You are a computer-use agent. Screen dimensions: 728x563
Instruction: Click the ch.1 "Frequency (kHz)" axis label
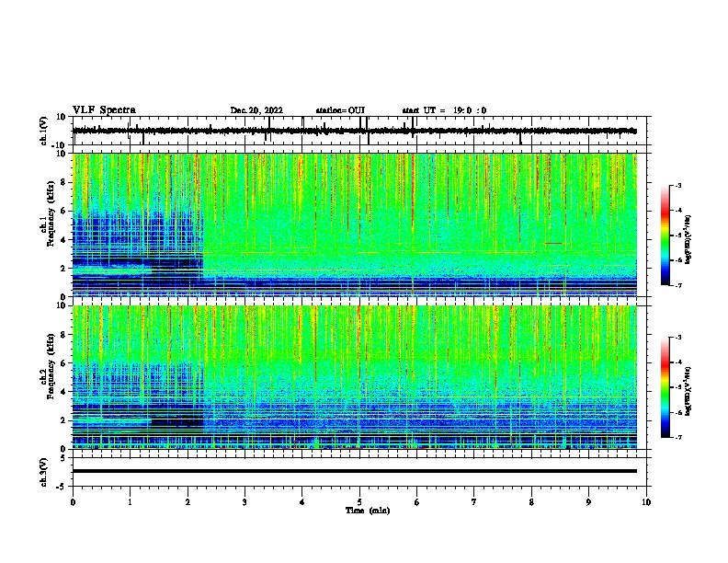(51, 214)
